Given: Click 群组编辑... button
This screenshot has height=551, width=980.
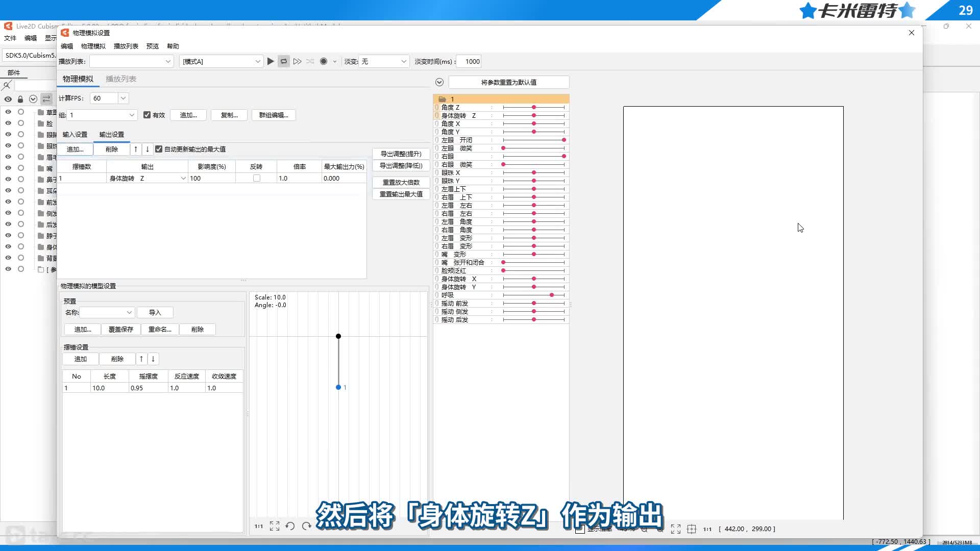Looking at the screenshot, I should [274, 115].
